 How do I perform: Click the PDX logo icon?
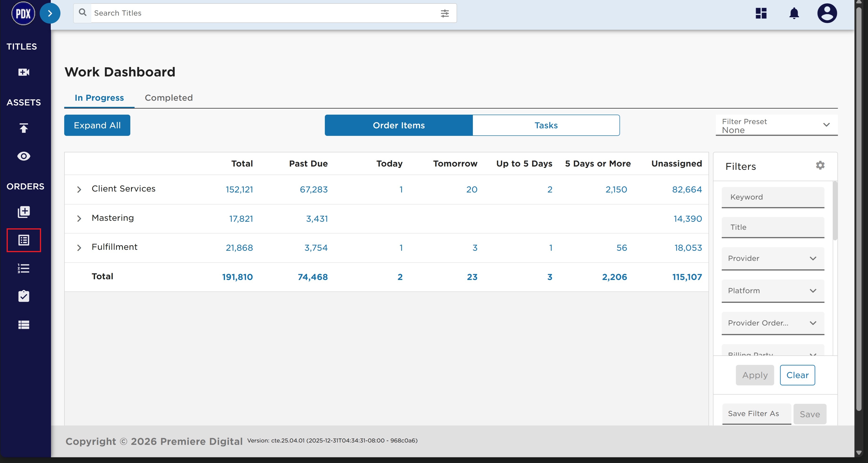pos(23,13)
